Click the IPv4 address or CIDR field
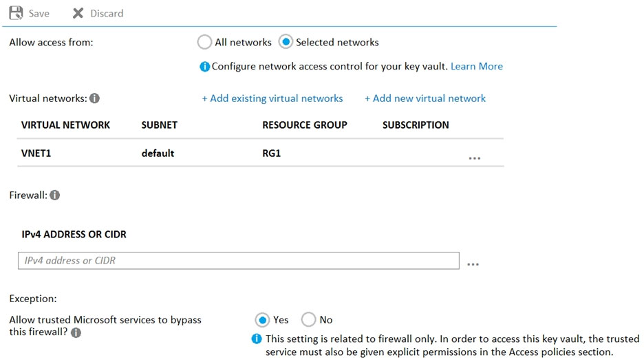The width and height of the screenshot is (644, 364). pos(238,261)
